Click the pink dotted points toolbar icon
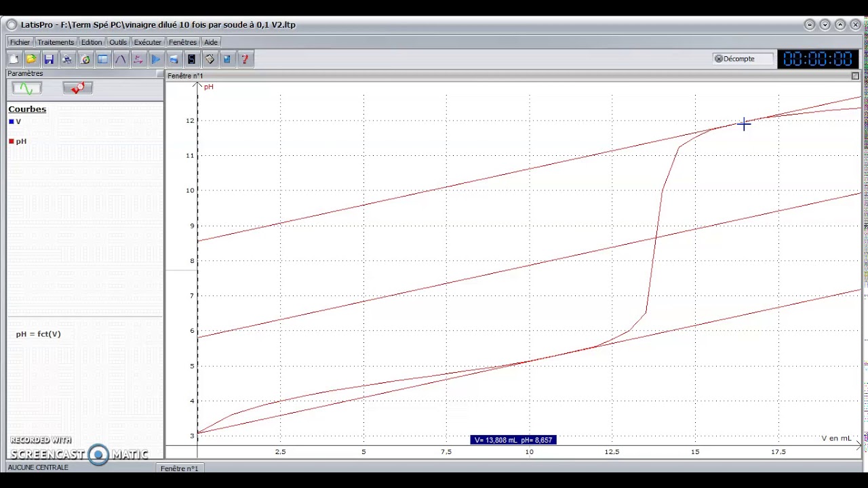 click(138, 60)
